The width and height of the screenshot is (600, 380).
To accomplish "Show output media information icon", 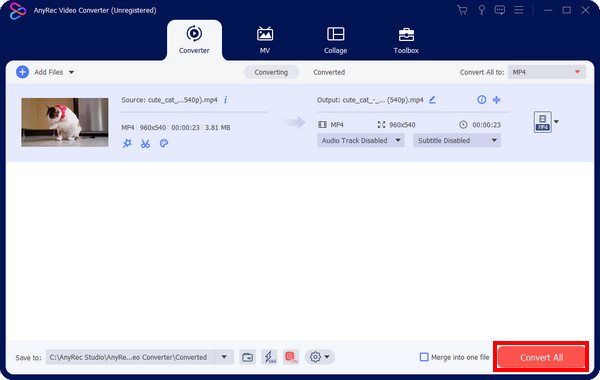I will (481, 100).
